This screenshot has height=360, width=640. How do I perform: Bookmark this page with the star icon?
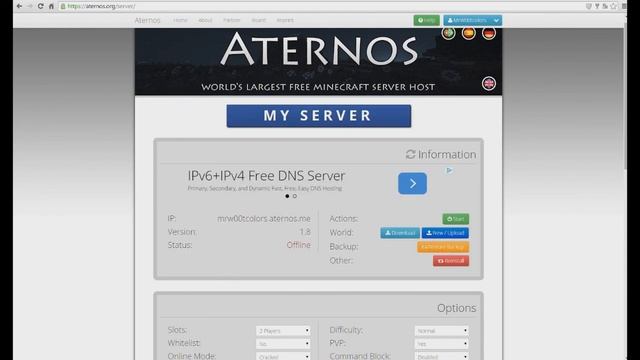pyautogui.click(x=613, y=6)
